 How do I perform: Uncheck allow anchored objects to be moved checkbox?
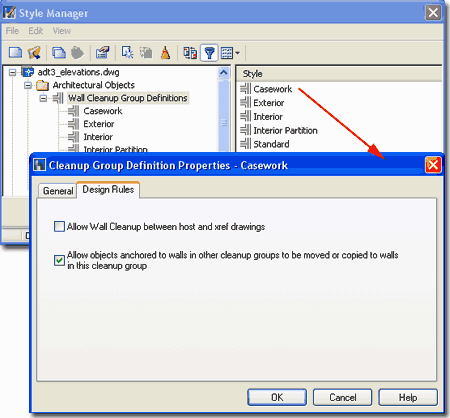(x=59, y=260)
